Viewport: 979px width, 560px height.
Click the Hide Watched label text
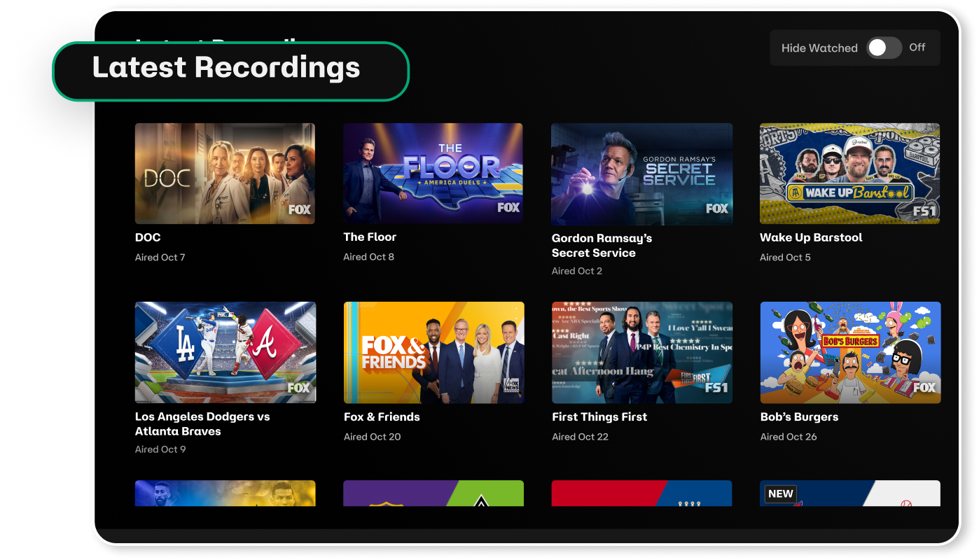click(819, 48)
